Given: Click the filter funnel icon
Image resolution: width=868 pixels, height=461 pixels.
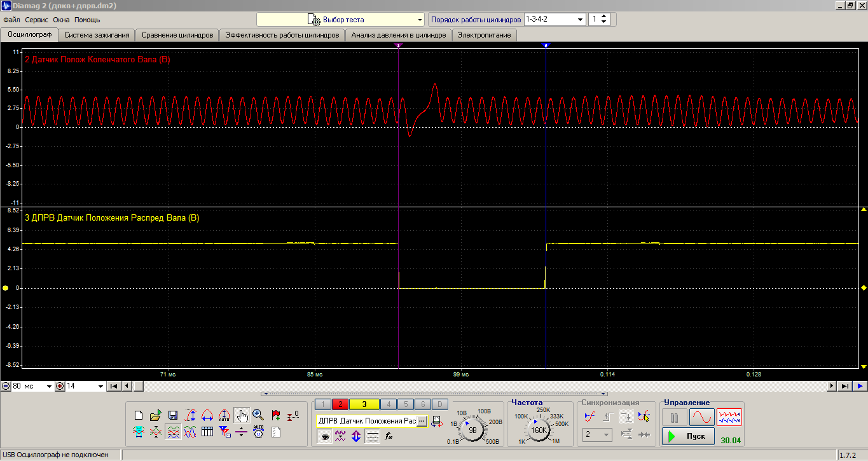Looking at the screenshot, I should coord(224,432).
